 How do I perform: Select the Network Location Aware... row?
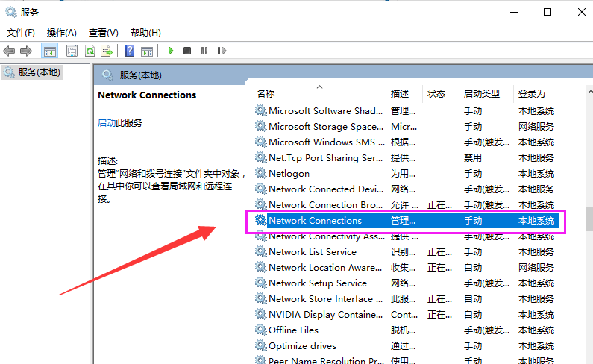click(407, 268)
